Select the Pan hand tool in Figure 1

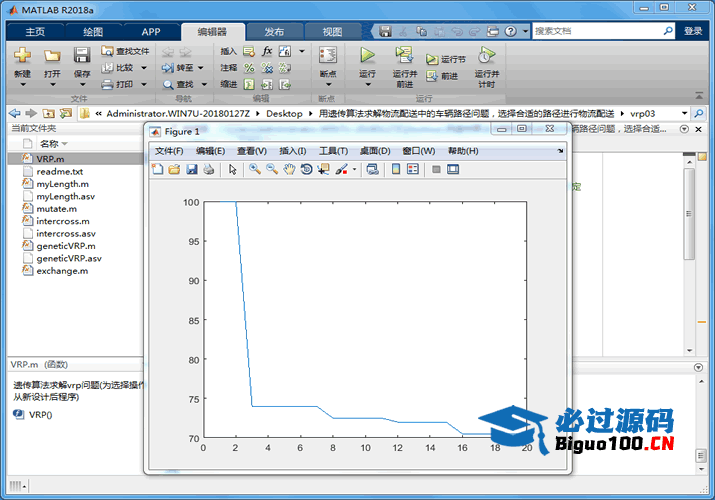pyautogui.click(x=289, y=170)
